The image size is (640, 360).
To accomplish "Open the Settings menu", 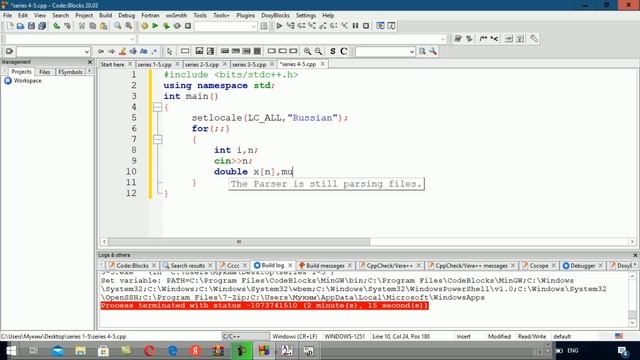I will 306,15.
